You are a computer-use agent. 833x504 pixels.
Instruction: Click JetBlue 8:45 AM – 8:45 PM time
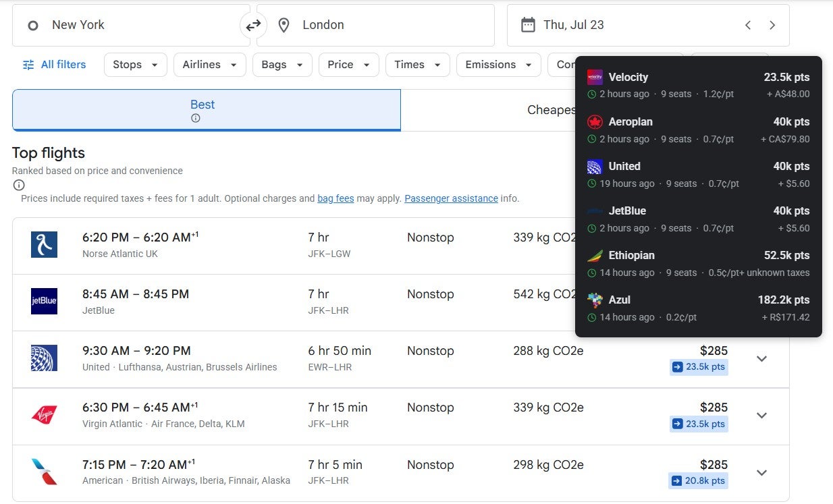point(136,294)
